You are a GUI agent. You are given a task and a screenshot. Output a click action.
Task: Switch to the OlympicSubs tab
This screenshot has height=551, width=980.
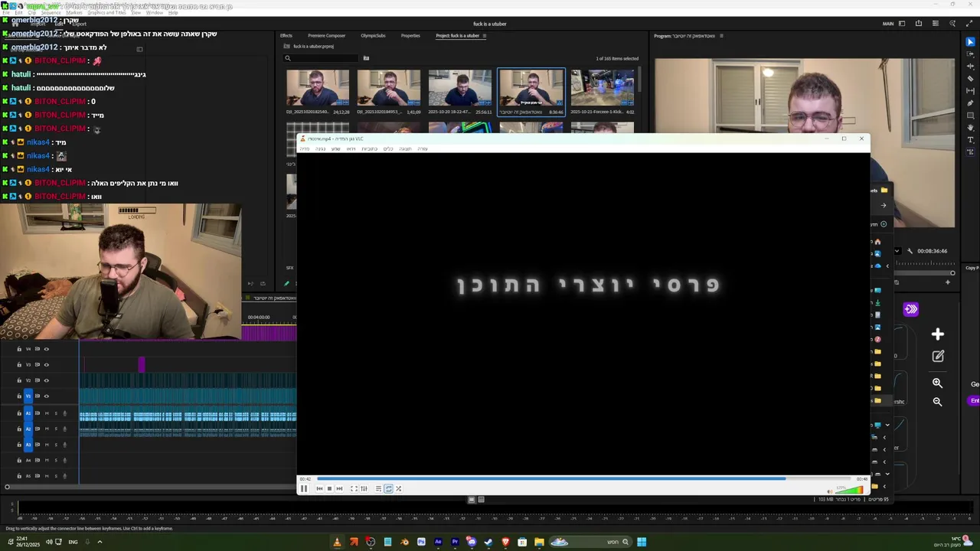click(x=373, y=35)
